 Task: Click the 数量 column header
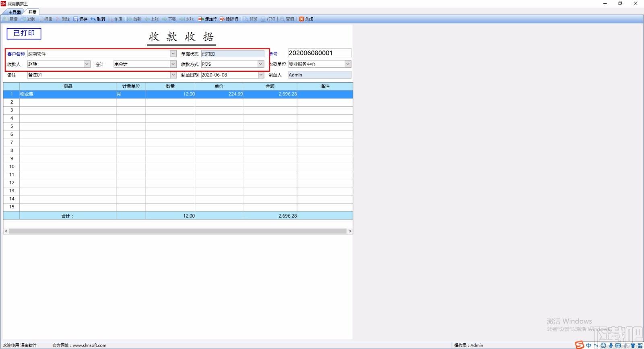[170, 86]
